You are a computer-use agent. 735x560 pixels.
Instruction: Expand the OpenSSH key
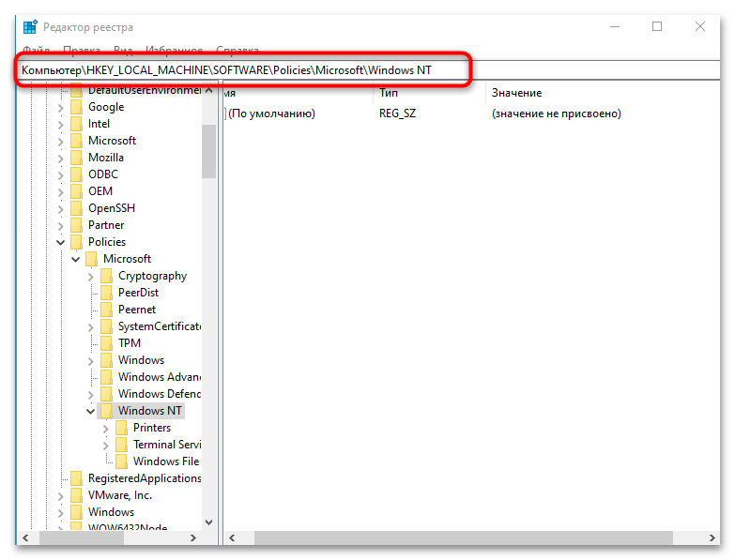60,209
